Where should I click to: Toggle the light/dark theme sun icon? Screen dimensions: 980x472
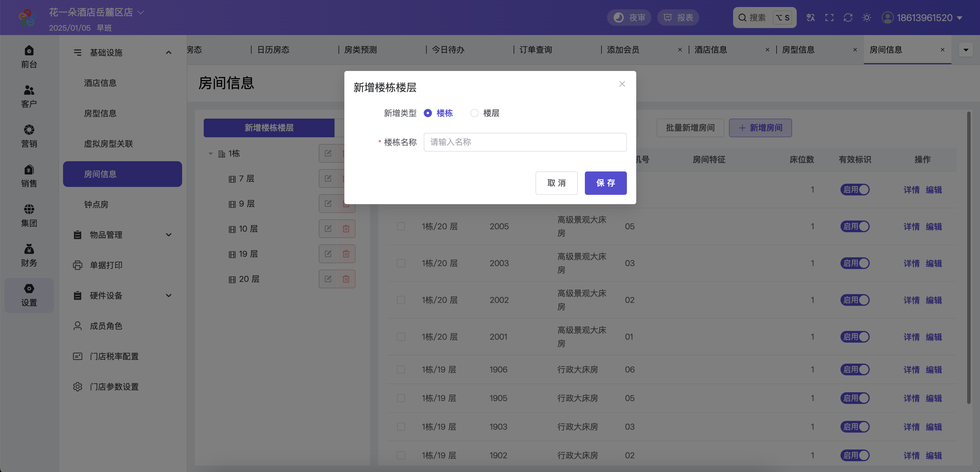pos(867,18)
